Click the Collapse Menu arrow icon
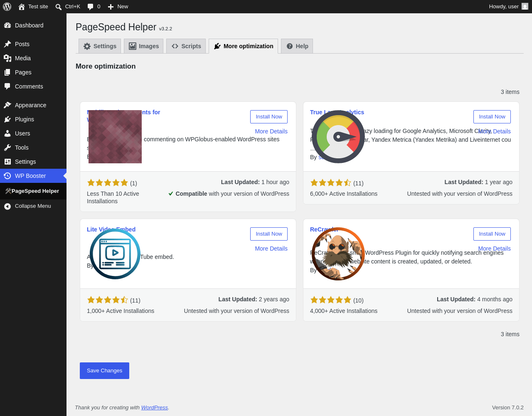Screen dimensions: 532x416 pyautogui.click(x=7, y=206)
